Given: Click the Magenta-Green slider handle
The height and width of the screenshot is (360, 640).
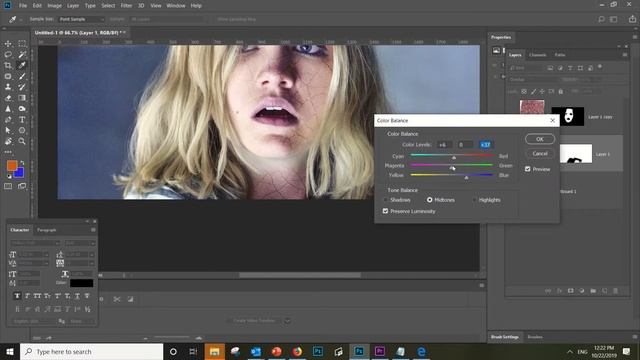Looking at the screenshot, I should click(x=451, y=167).
